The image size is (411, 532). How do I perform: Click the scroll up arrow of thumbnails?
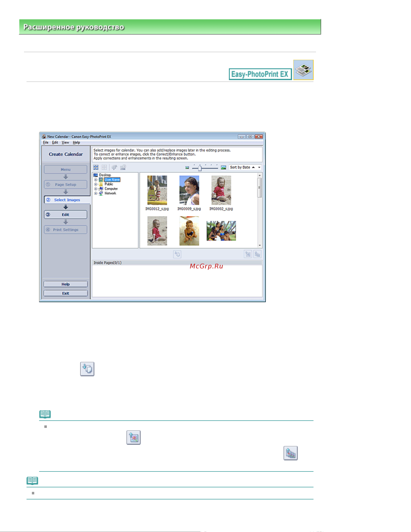pyautogui.click(x=260, y=175)
